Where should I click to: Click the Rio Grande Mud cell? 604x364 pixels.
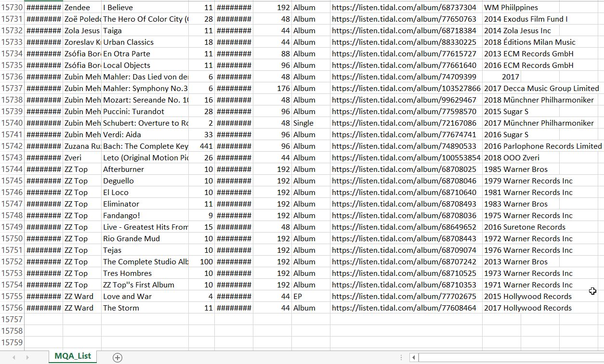click(x=145, y=239)
